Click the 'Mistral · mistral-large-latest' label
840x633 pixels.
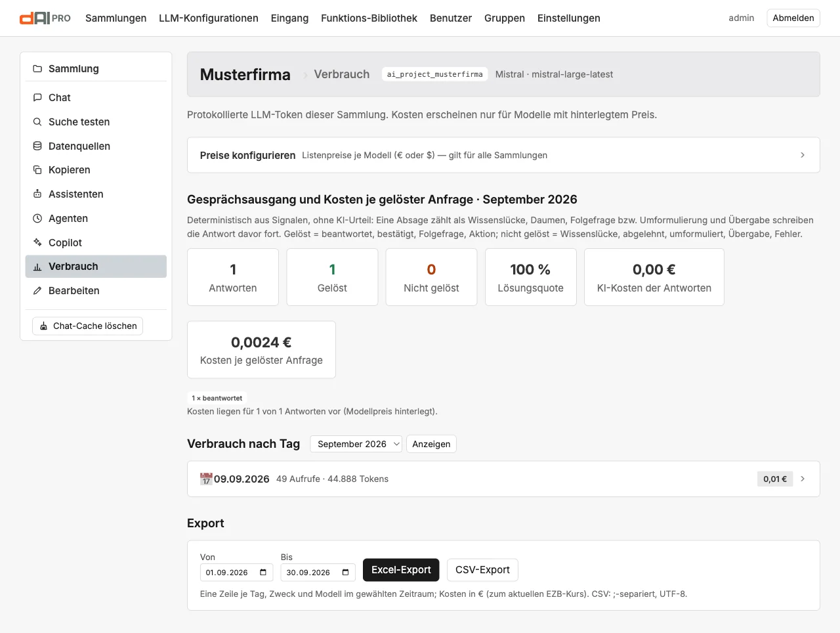click(x=554, y=74)
